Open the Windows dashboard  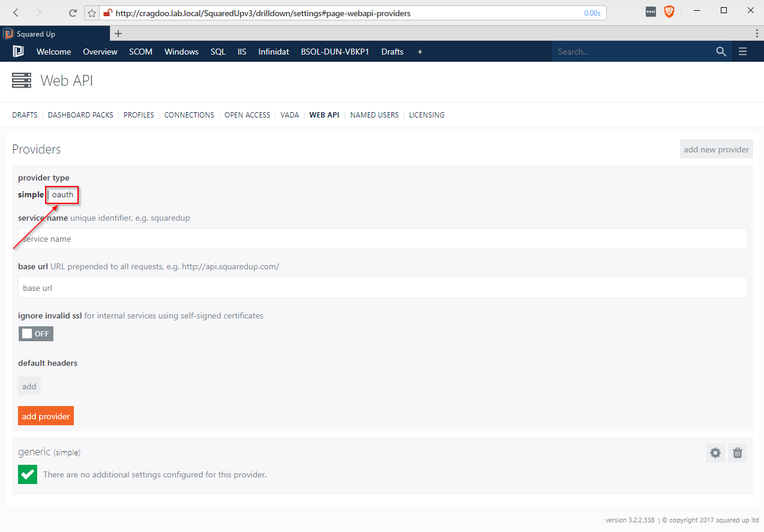pos(182,52)
